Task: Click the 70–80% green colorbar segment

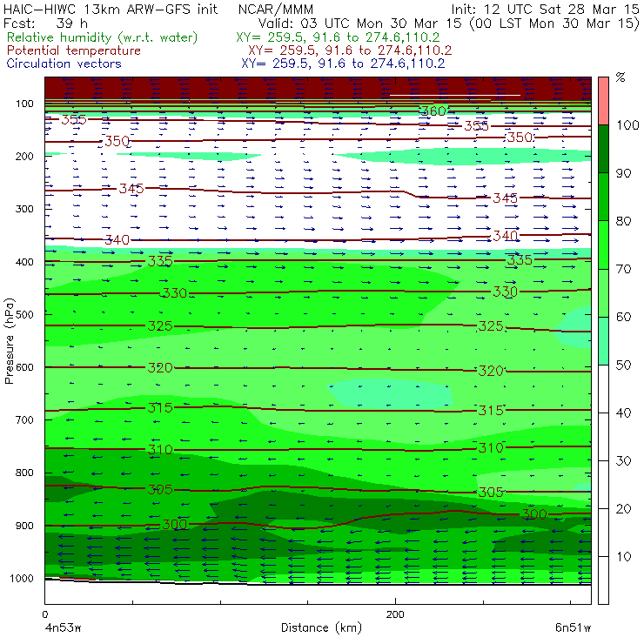Action: (x=603, y=245)
